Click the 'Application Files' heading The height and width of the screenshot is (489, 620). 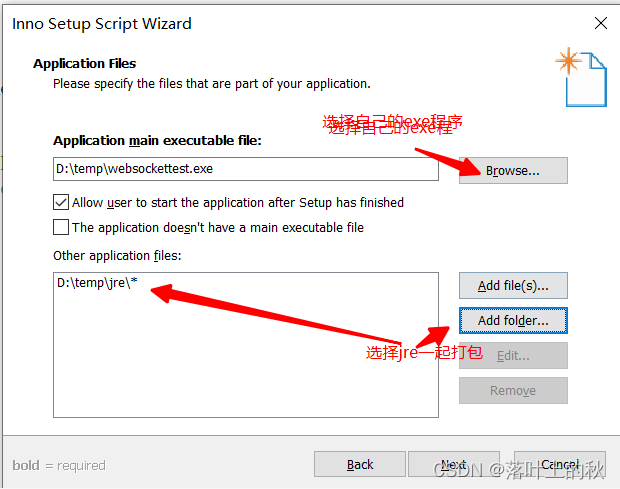pos(85,64)
